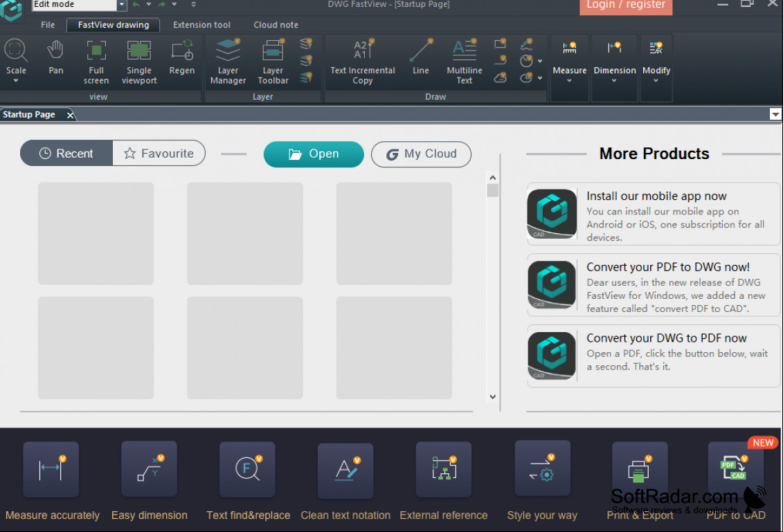Switch to the Favourite files view
Image resolution: width=783 pixels, height=532 pixels.
(x=159, y=153)
